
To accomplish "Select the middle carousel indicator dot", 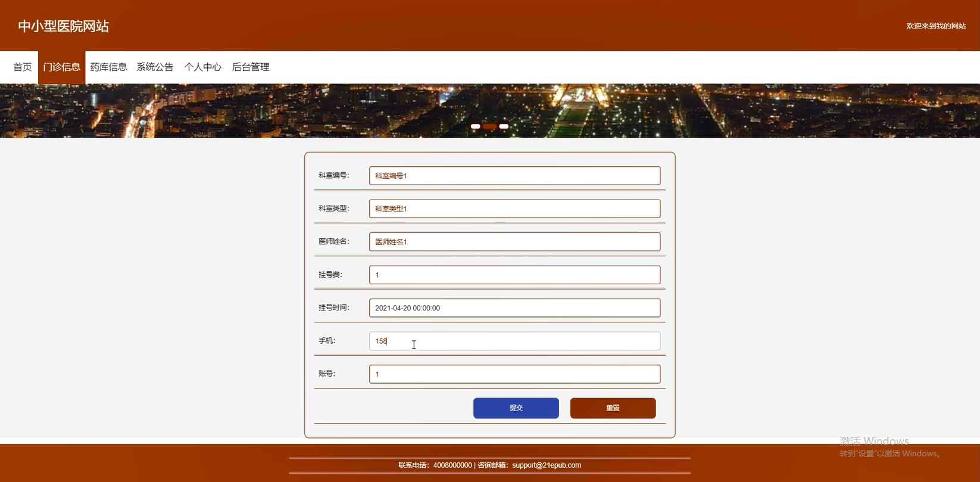I will click(x=489, y=126).
